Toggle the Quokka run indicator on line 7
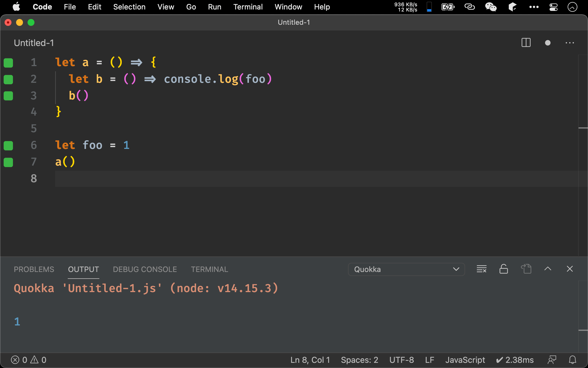This screenshot has width=588, height=368. (x=8, y=162)
